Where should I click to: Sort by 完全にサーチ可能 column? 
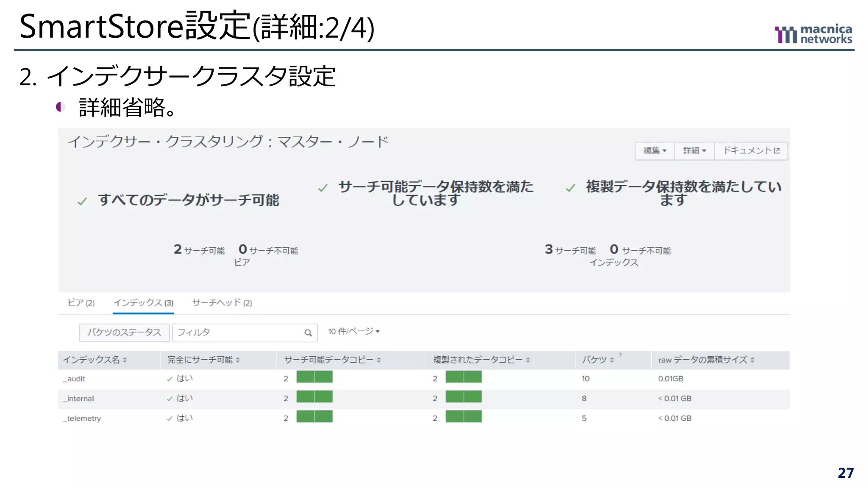click(203, 360)
